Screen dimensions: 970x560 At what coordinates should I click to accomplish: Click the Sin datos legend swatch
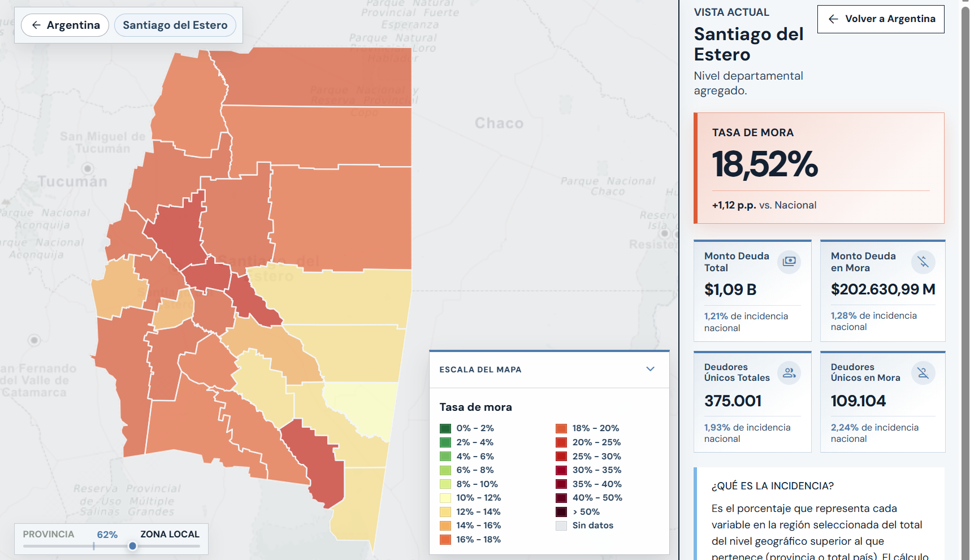click(561, 526)
